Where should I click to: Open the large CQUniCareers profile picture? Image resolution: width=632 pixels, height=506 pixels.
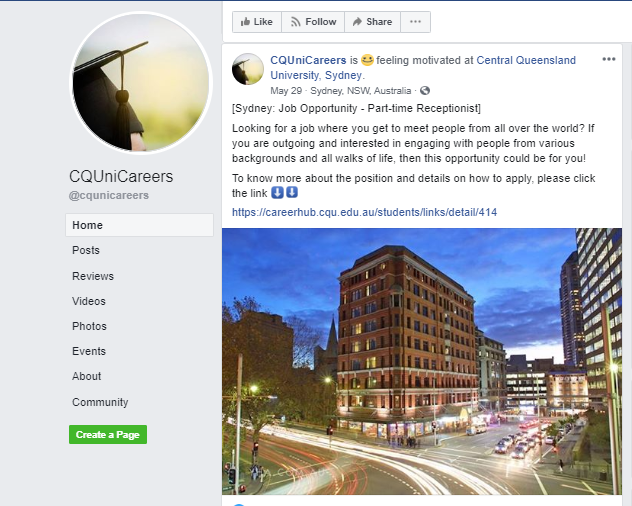point(141,83)
